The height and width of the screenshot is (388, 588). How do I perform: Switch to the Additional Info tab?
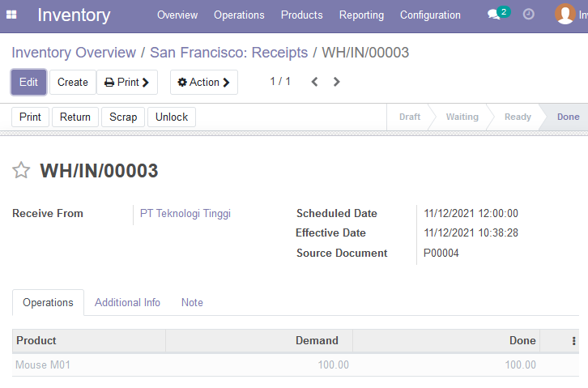coord(127,302)
